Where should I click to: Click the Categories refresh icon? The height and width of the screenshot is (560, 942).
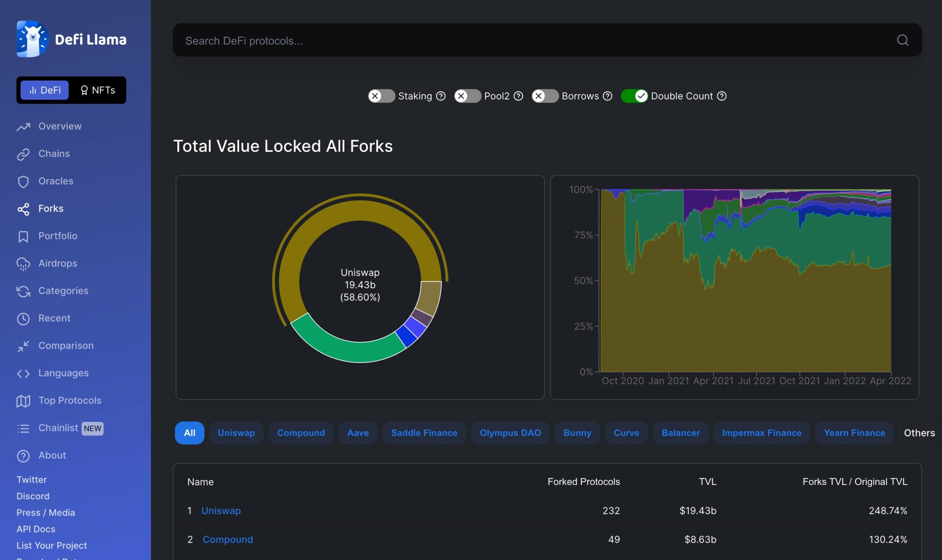24,291
